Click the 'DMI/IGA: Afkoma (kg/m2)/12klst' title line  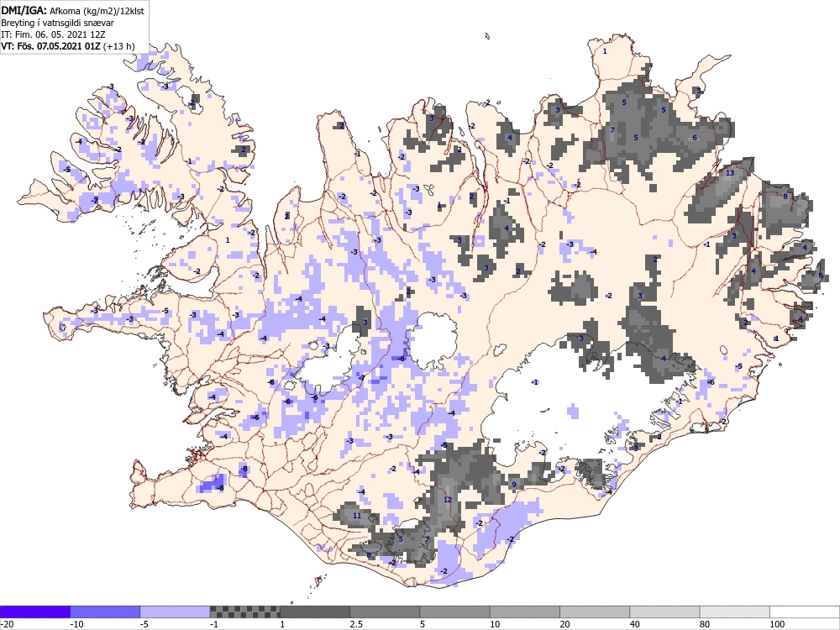point(72,10)
